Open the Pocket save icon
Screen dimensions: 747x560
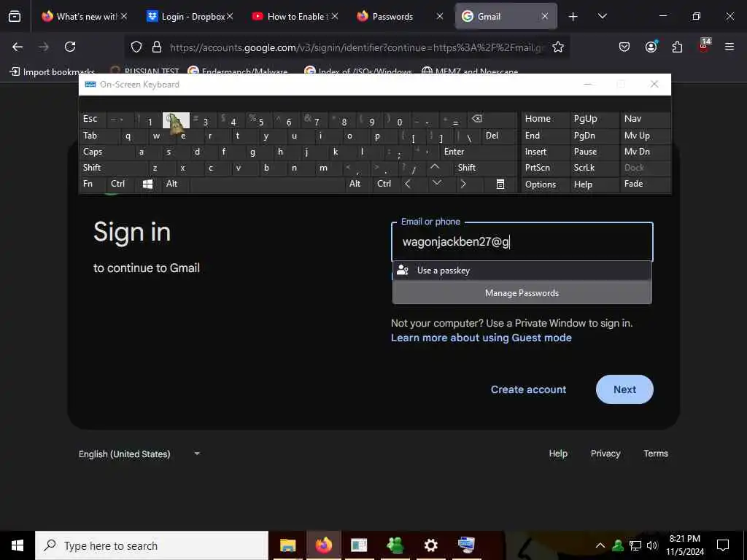(x=624, y=47)
